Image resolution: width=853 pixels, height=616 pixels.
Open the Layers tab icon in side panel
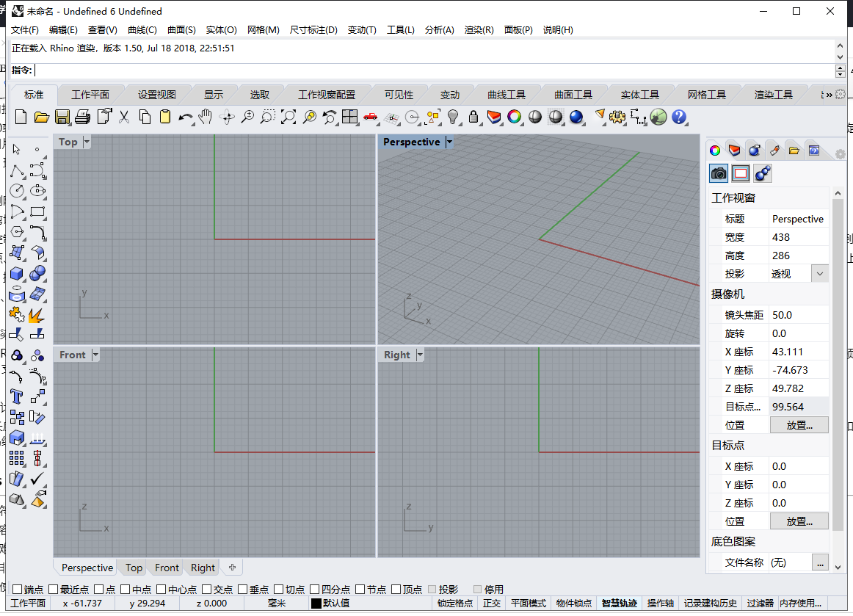pyautogui.click(x=734, y=151)
